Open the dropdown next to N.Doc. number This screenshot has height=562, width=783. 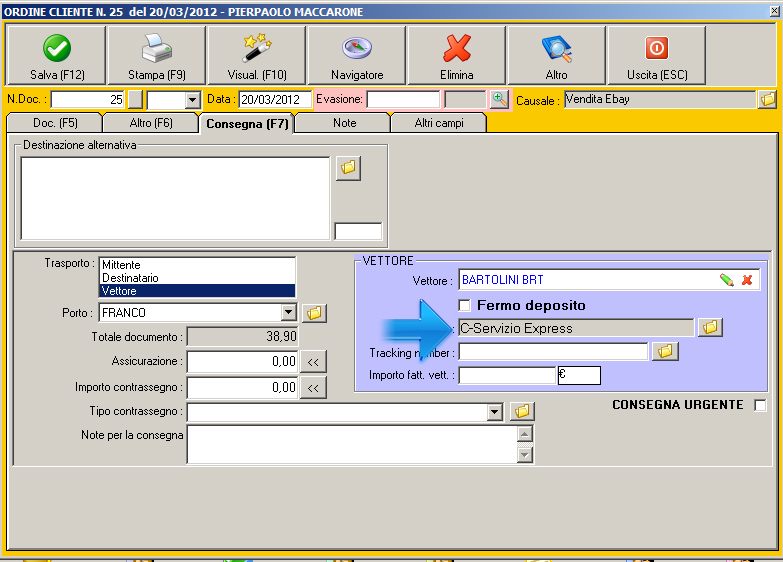192,100
